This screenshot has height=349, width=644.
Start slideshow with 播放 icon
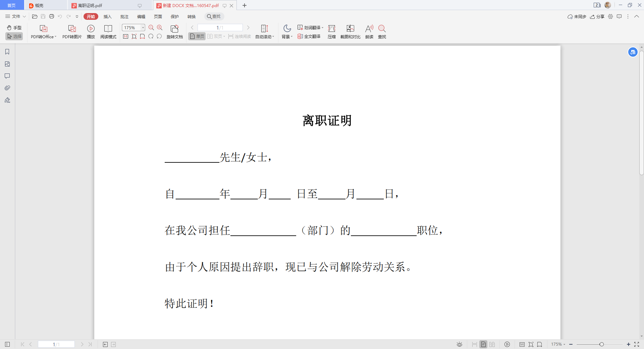pyautogui.click(x=91, y=29)
